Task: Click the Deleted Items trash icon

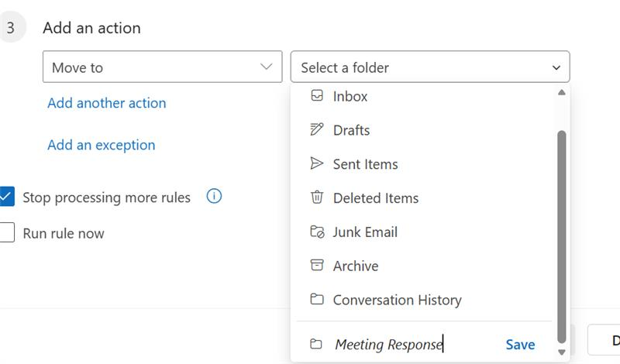Action: coord(316,198)
